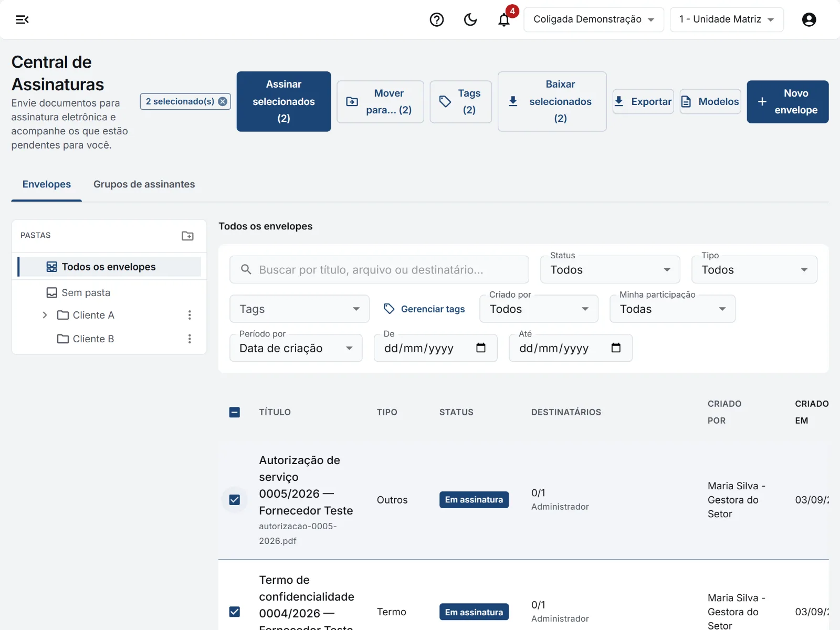Screen dimensions: 840x630
Task: Uncheck Termo de confidencialidade 0004/2026 row
Action: click(235, 612)
